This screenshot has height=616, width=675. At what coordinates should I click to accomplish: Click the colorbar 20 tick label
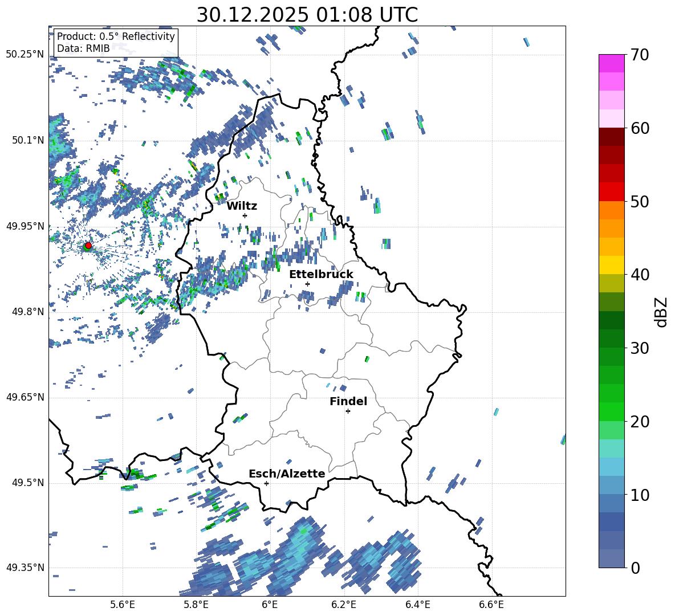[x=640, y=421]
